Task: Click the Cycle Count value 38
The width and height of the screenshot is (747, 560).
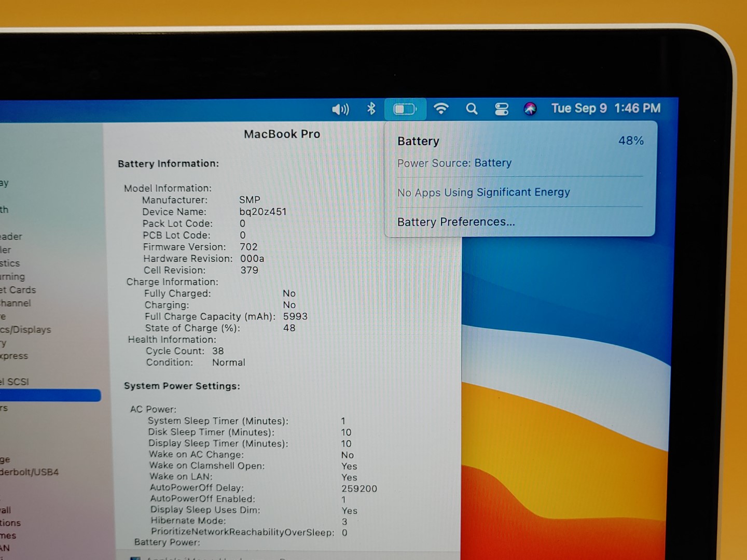Action: [x=218, y=351]
